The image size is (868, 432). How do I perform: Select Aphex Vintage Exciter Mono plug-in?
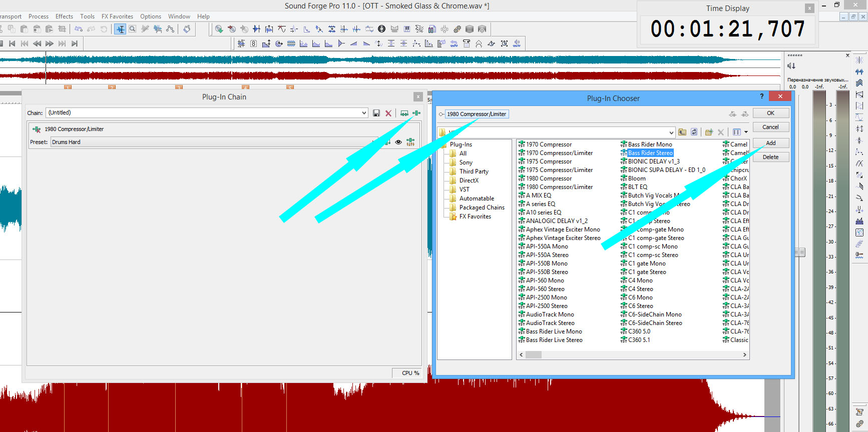click(563, 229)
